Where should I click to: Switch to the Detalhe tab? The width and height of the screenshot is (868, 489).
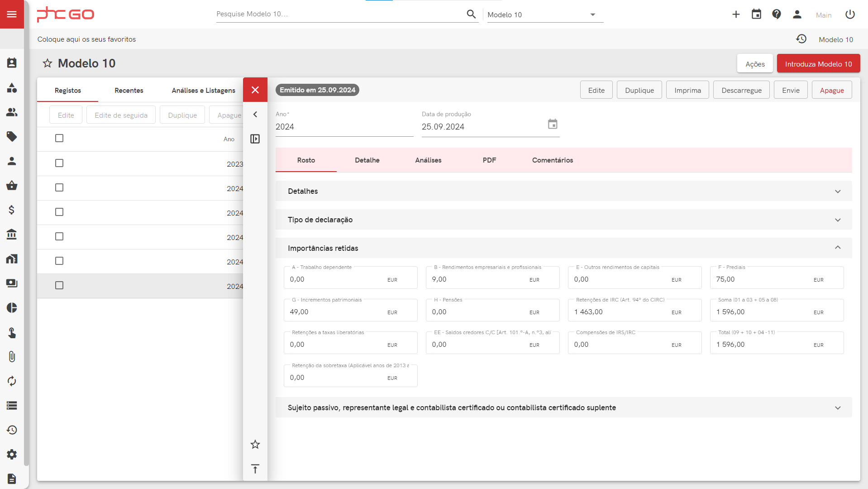[367, 160]
